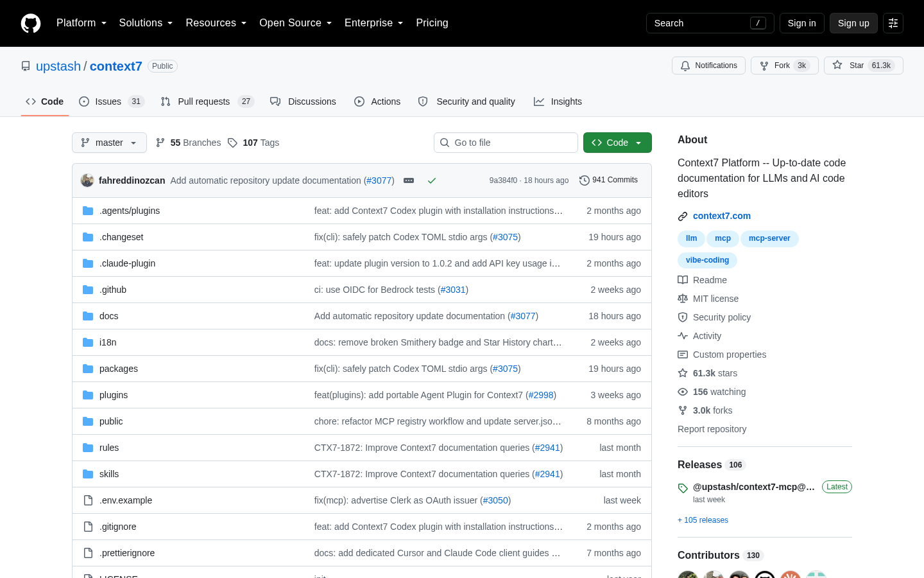Focus the top Search field
This screenshot has height=578, width=924.
710,23
